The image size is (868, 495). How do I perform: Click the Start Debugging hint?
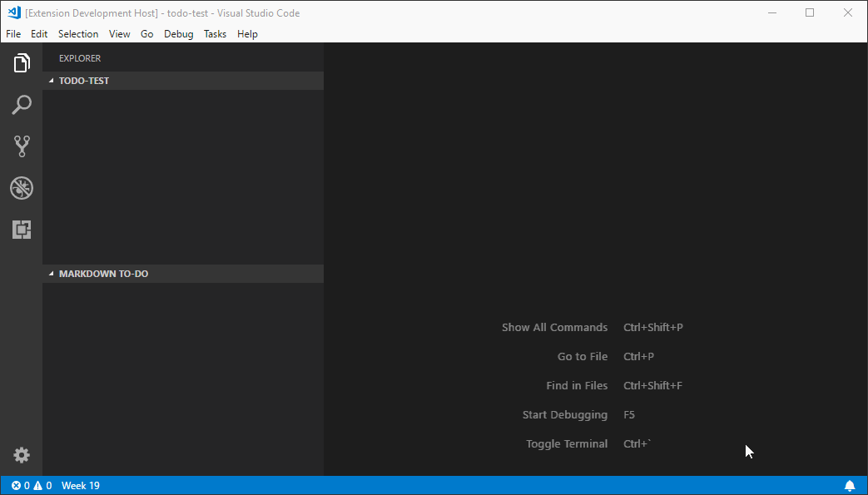pyautogui.click(x=564, y=414)
